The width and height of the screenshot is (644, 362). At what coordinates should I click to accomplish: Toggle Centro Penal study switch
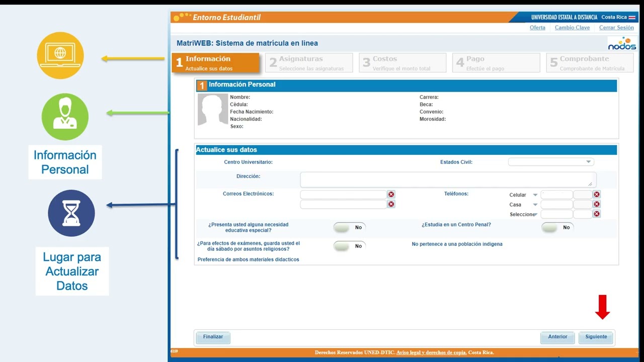tap(557, 228)
